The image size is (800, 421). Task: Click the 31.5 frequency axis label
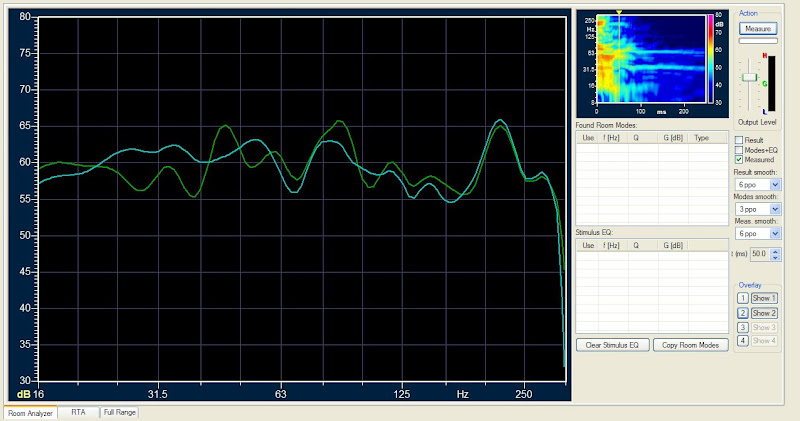click(158, 394)
